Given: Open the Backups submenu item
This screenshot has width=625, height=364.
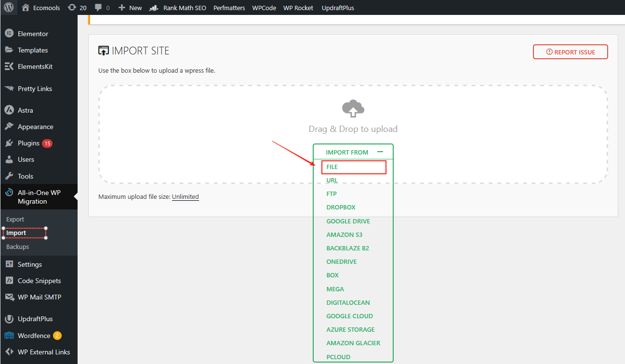Looking at the screenshot, I should point(17,247).
